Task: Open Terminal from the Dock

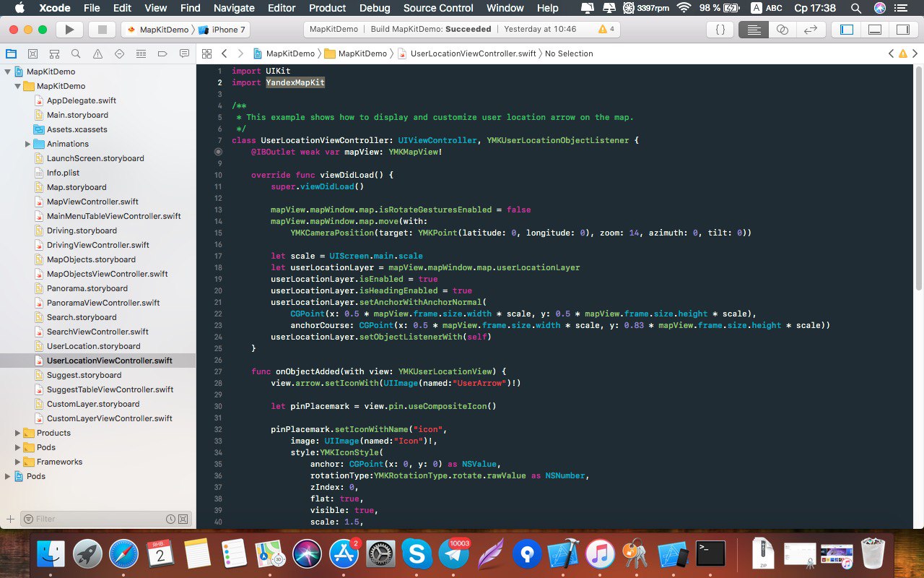Action: click(710, 554)
